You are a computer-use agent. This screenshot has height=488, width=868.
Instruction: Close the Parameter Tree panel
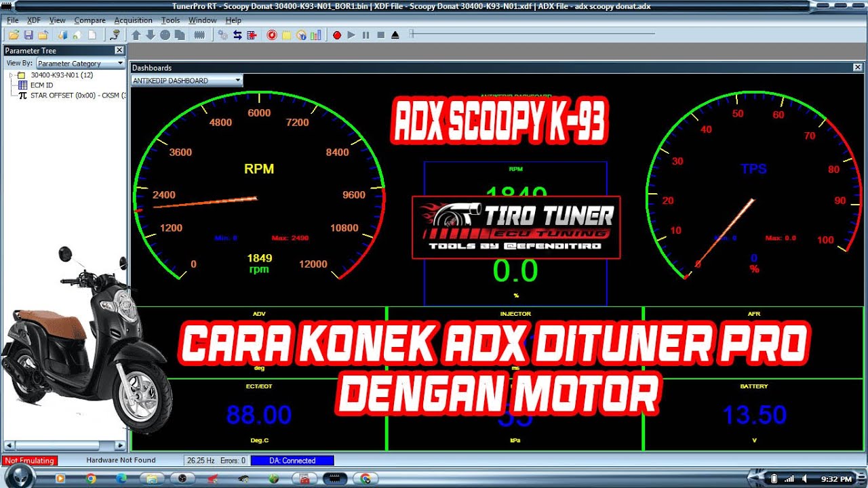click(119, 50)
